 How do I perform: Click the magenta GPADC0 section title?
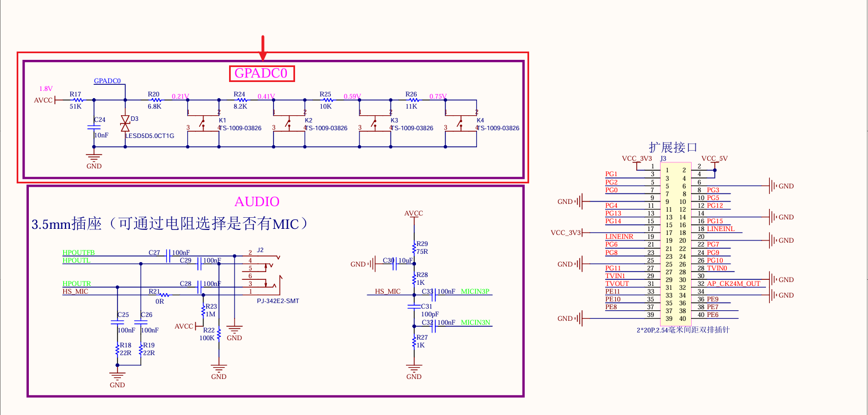coord(261,73)
